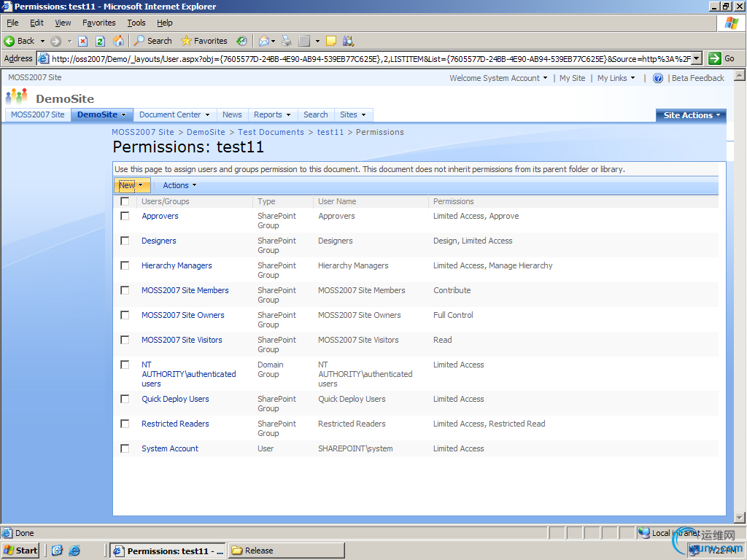Click the Stop loading icon
This screenshot has width=747, height=560.
click(x=83, y=41)
